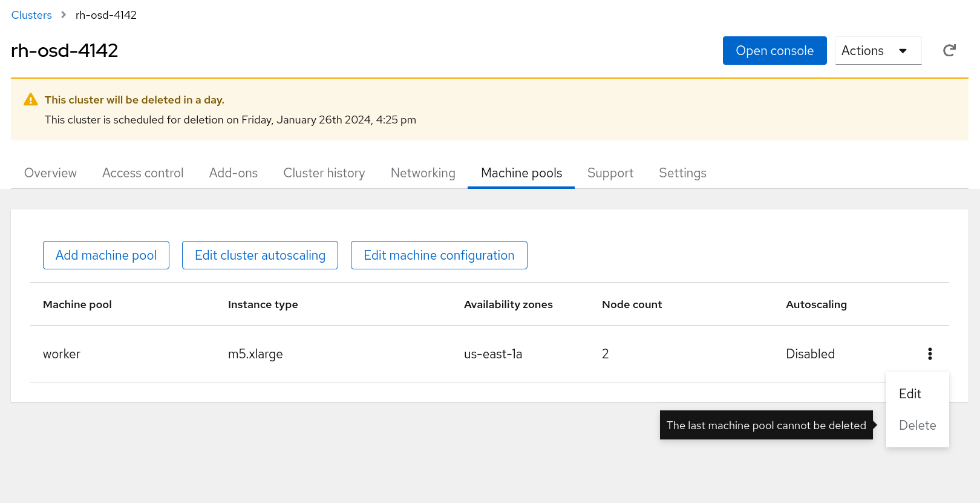Select the Machine pools tab
The width and height of the screenshot is (980, 503).
[521, 173]
